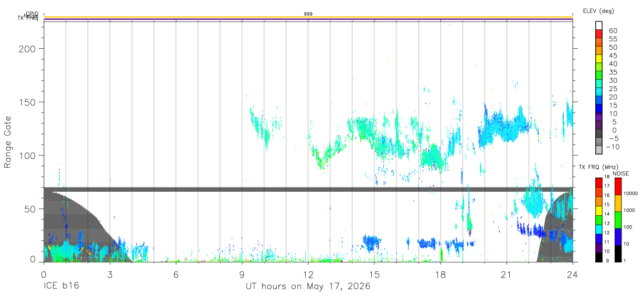Click the '12' hour tick label on x-axis
644x297 pixels.
(308, 274)
